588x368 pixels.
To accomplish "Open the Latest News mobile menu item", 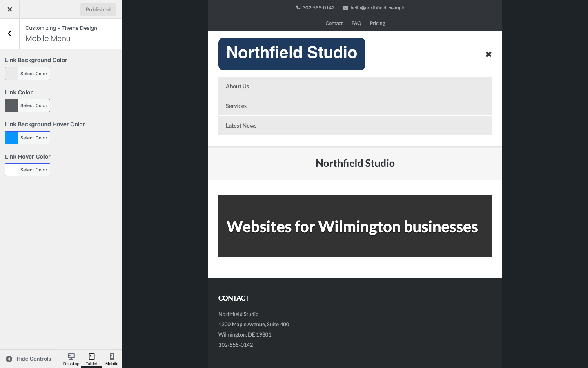I will 355,126.
